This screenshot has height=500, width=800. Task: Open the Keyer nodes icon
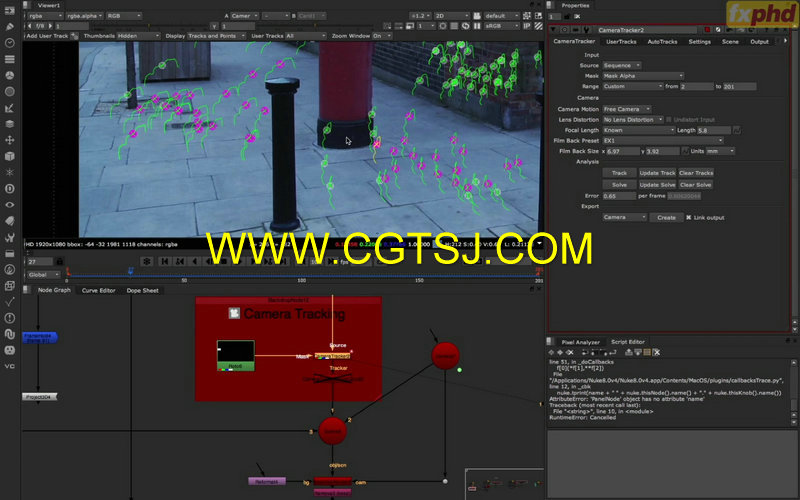click(9, 108)
